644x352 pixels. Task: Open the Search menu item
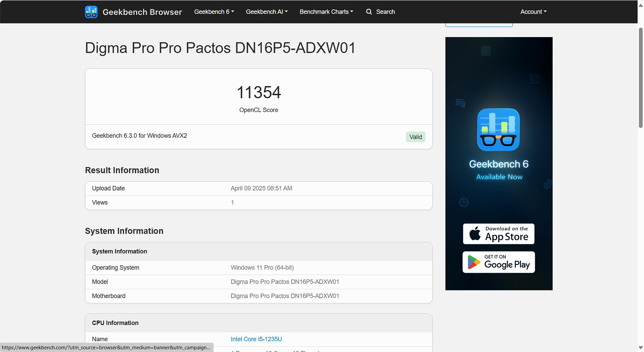point(380,12)
